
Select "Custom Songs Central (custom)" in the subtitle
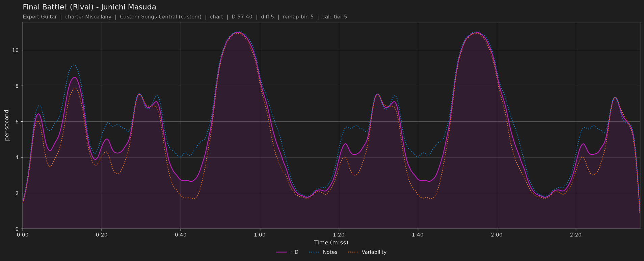coord(161,17)
